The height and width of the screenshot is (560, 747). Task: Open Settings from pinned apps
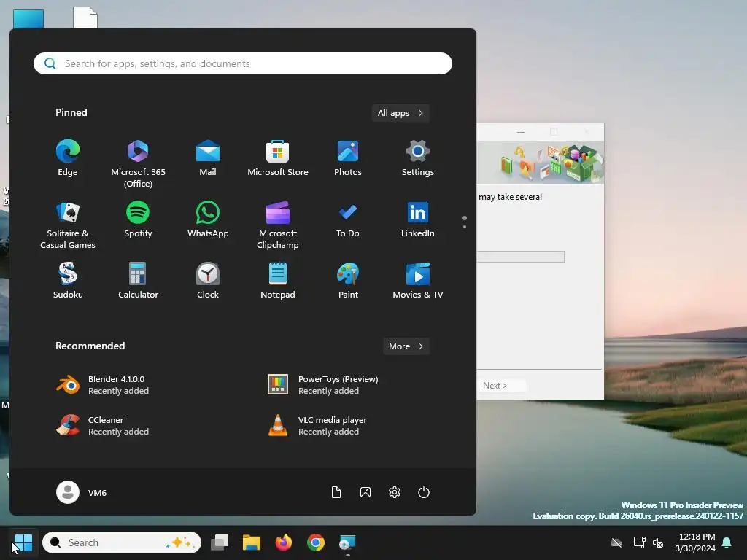click(418, 158)
